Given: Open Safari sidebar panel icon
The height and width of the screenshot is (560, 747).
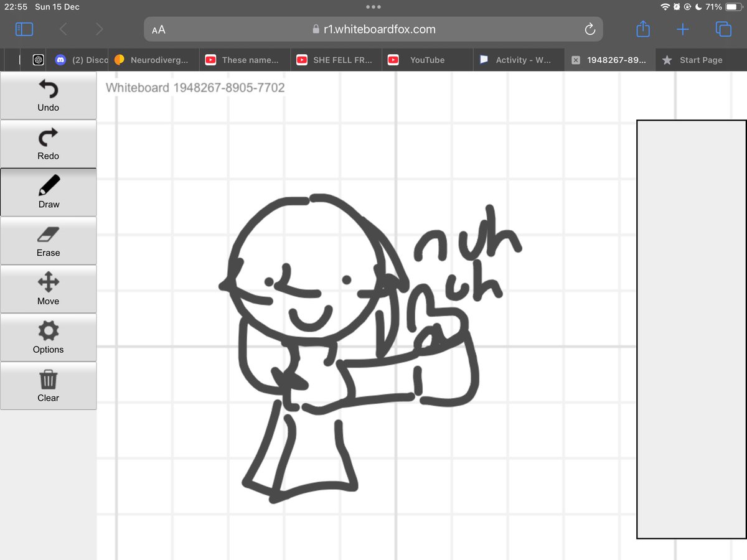Looking at the screenshot, I should point(24,29).
